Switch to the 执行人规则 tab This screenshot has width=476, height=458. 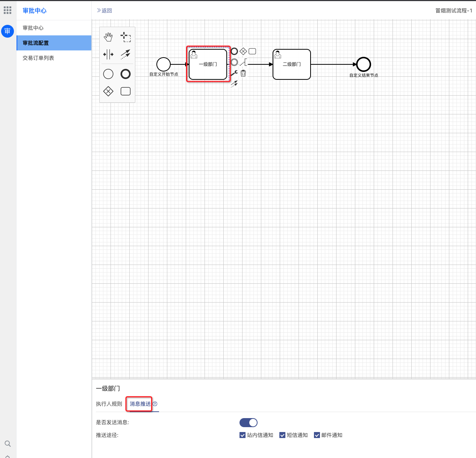tap(109, 404)
